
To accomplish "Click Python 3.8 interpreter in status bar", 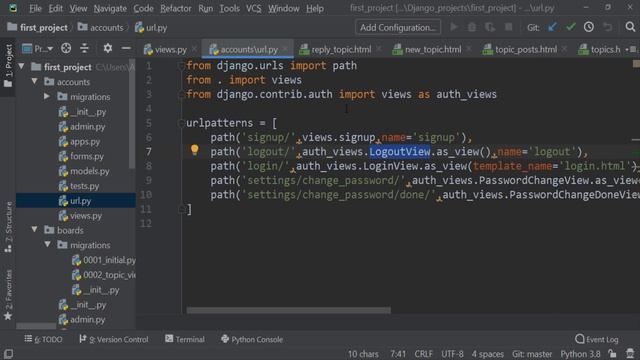I will point(580,354).
